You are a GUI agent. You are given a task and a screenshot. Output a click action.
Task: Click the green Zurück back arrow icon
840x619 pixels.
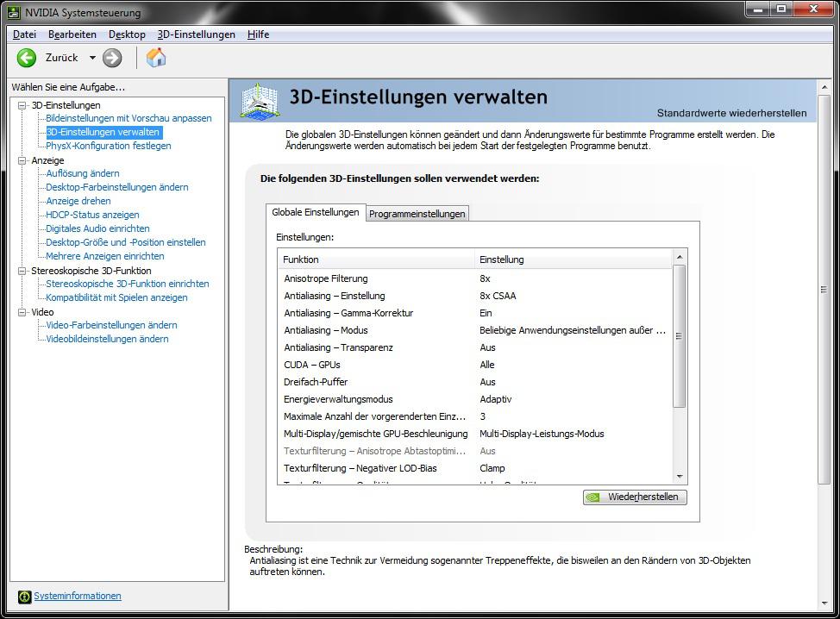point(27,58)
